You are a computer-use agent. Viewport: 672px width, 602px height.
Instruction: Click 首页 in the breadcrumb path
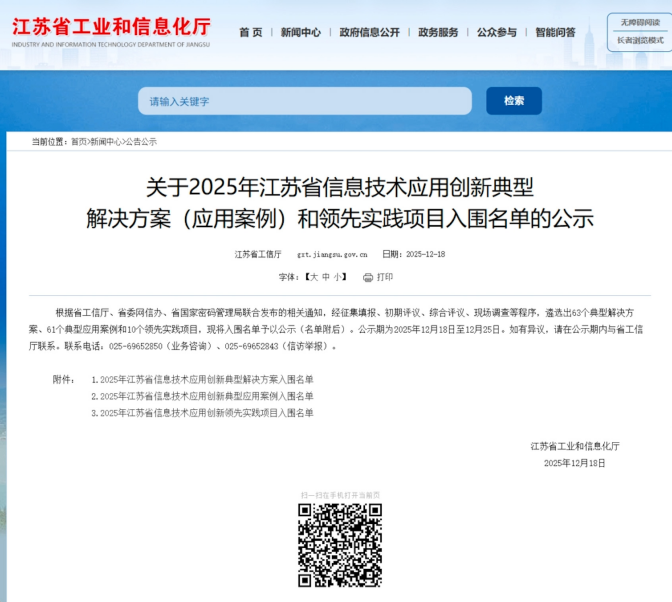click(x=78, y=142)
